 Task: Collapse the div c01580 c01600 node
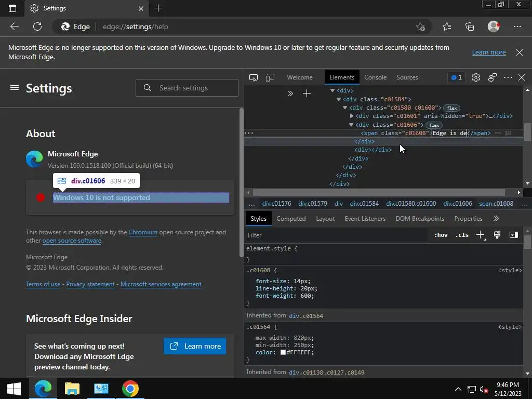(345, 108)
